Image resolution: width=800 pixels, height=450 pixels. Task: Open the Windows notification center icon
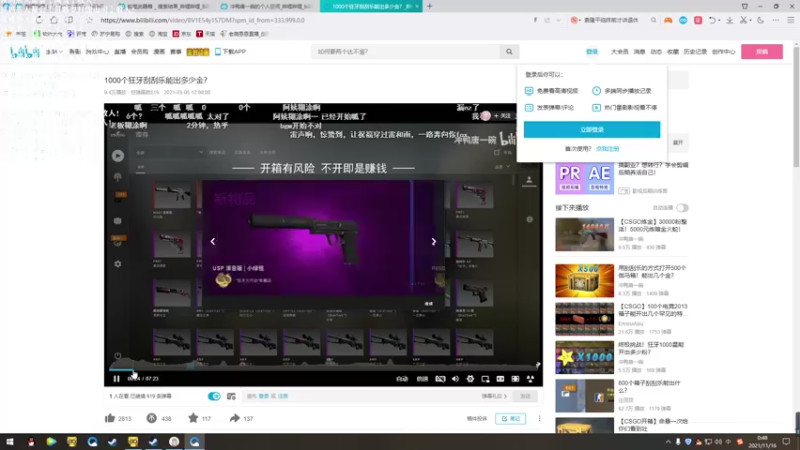pos(786,442)
